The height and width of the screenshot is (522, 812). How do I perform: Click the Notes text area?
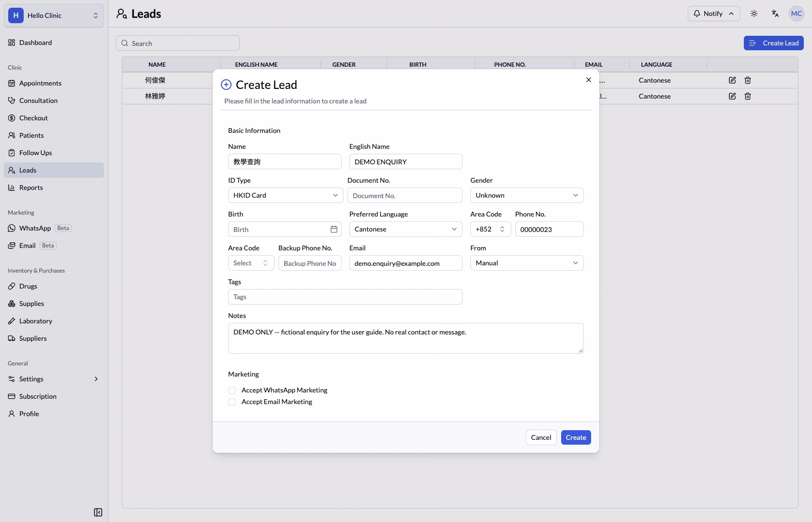pos(406,338)
